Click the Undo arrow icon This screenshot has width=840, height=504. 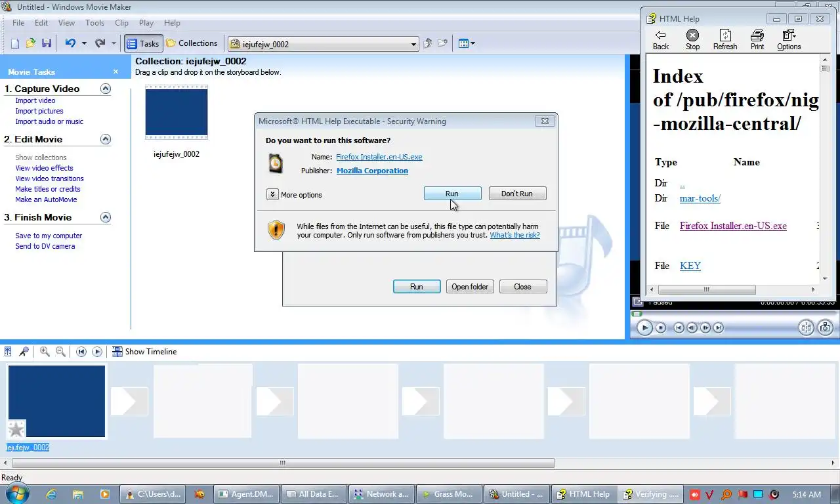[x=70, y=43]
